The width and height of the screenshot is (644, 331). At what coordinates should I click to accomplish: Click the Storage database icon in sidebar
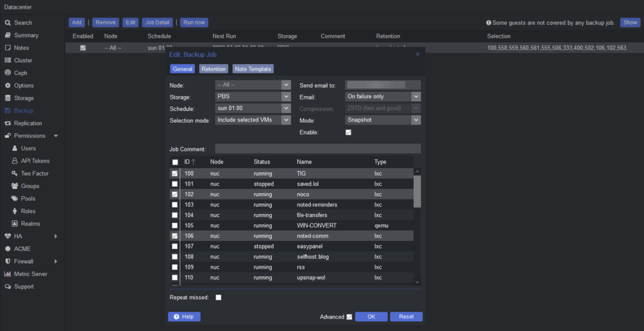[8, 98]
